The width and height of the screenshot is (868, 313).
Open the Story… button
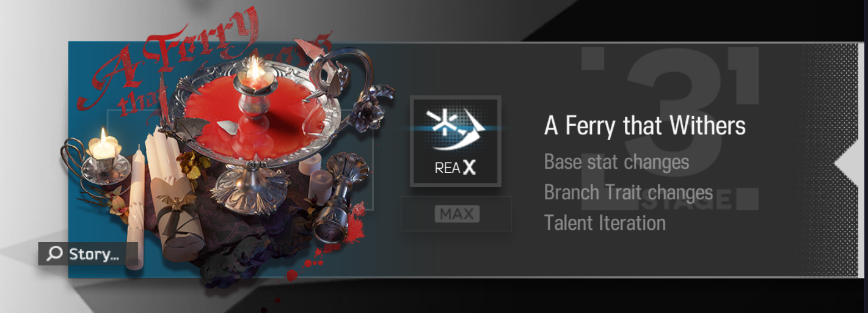click(88, 254)
